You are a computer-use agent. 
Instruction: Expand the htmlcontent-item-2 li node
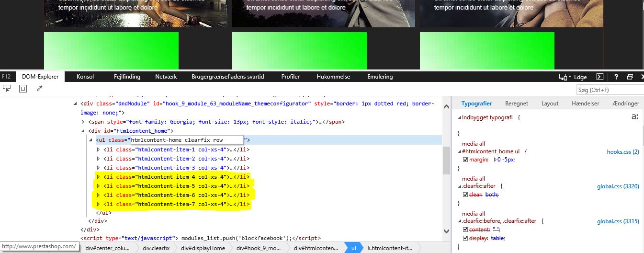click(99, 158)
